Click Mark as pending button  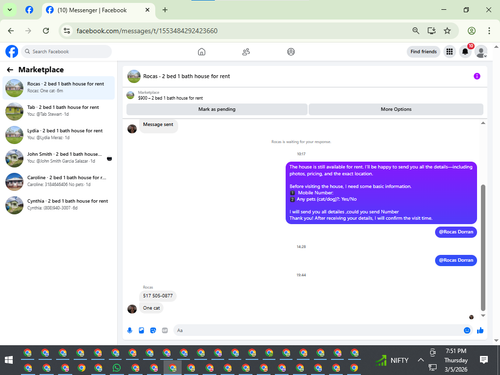(217, 109)
